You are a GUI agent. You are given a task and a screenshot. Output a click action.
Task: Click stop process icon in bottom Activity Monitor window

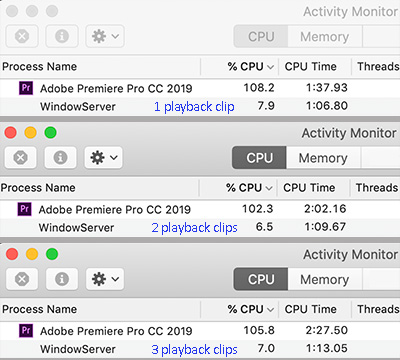click(x=22, y=279)
